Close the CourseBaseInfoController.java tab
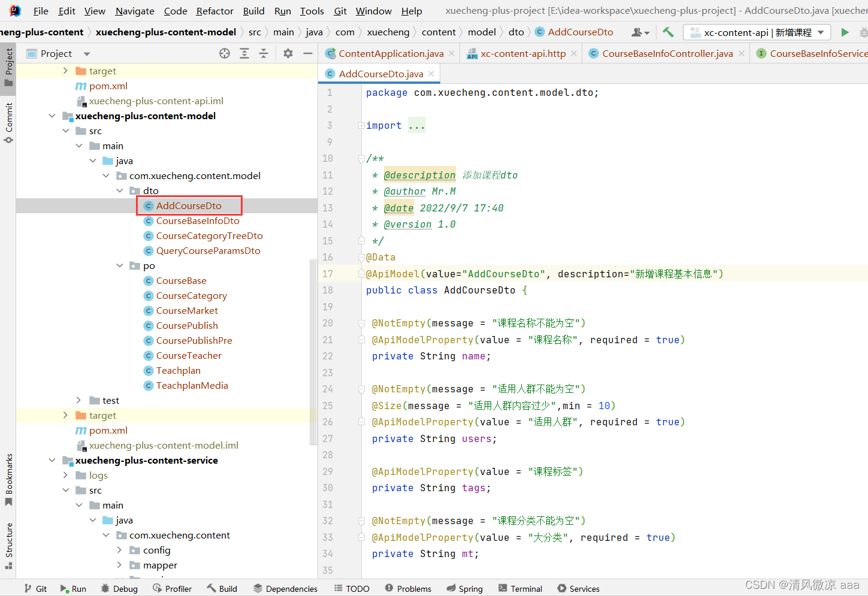The image size is (868, 596). coord(742,53)
